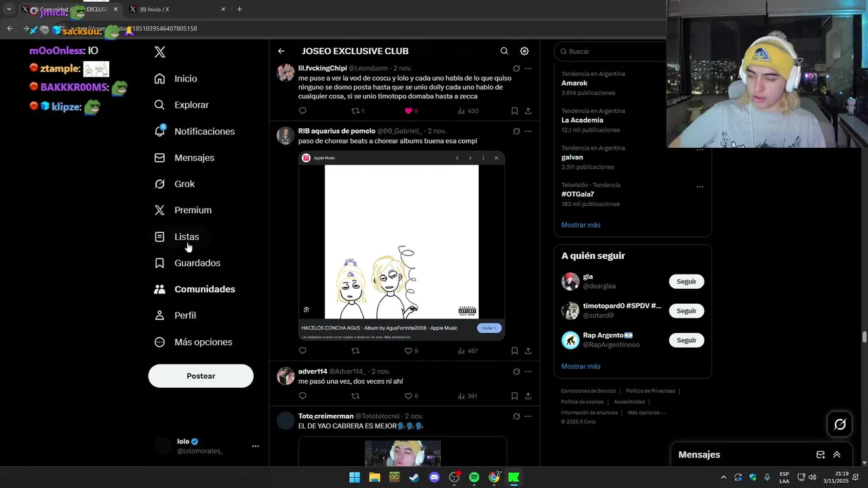Image resolution: width=868 pixels, height=488 pixels.
Task: Open Discord from the taskbar
Action: click(x=435, y=477)
